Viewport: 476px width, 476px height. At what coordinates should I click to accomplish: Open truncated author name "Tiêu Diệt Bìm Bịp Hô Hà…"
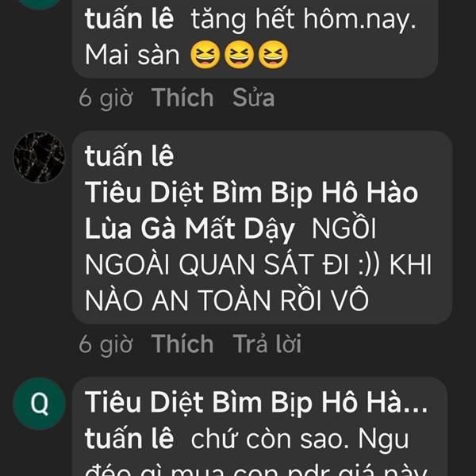[x=256, y=402]
